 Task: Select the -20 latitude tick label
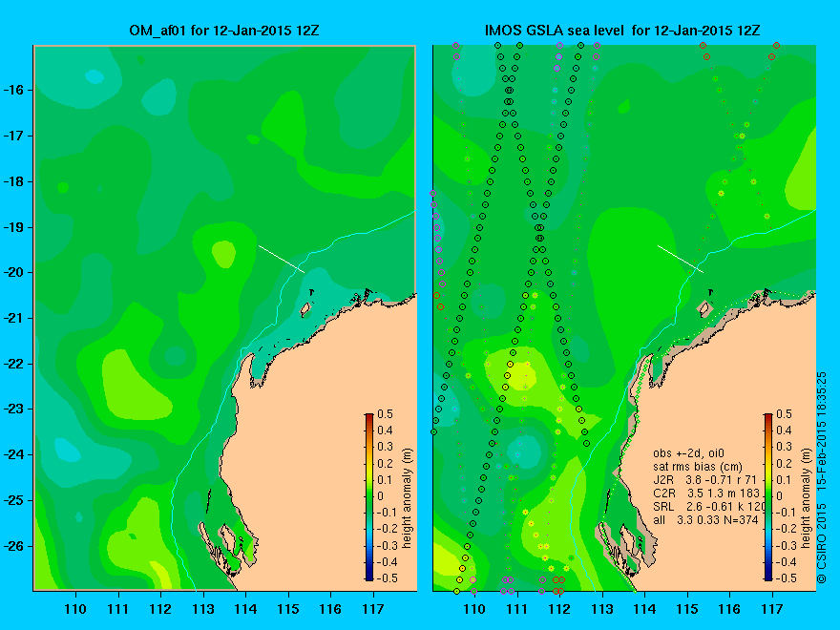13,272
